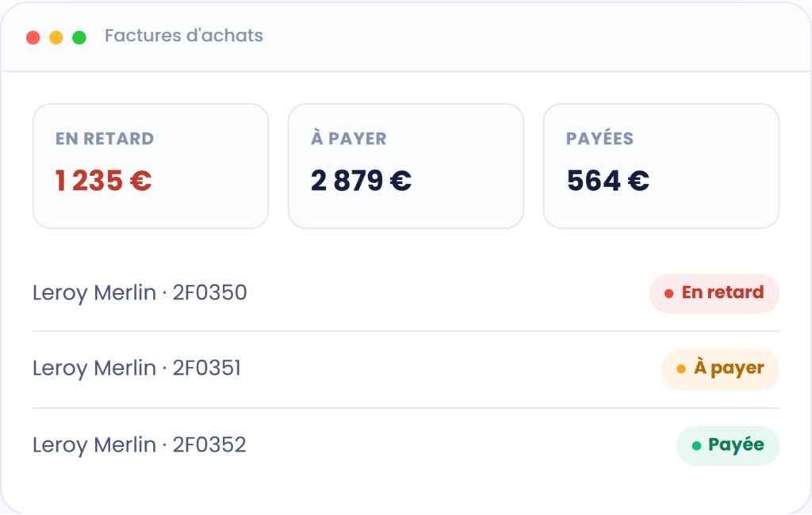Click the yellow minimize window dot
This screenshot has width=812, height=515.
(x=56, y=38)
